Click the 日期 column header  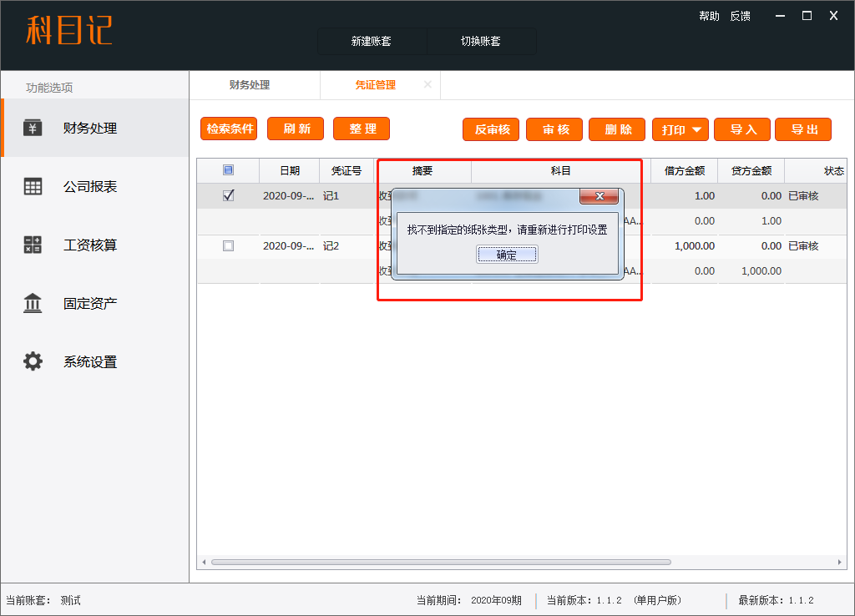pos(289,170)
